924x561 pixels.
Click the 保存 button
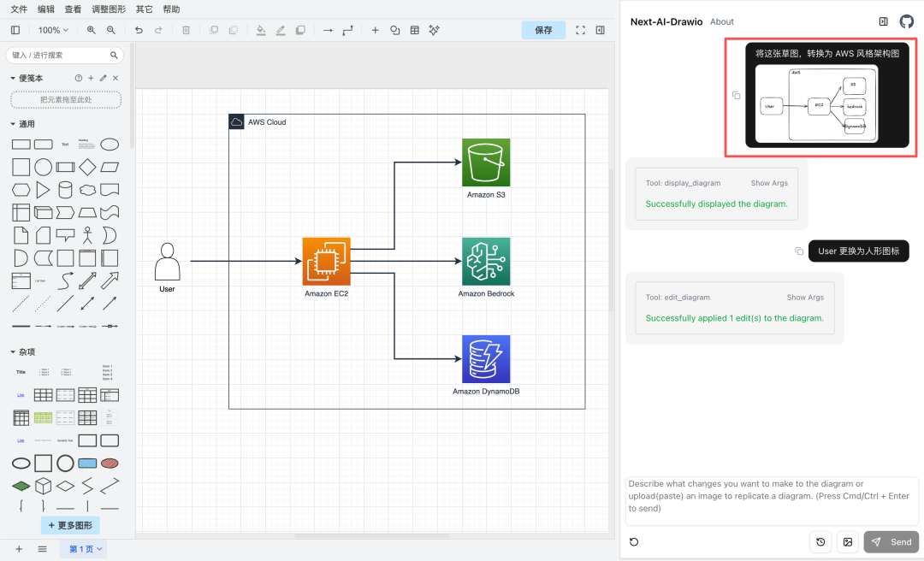543,30
